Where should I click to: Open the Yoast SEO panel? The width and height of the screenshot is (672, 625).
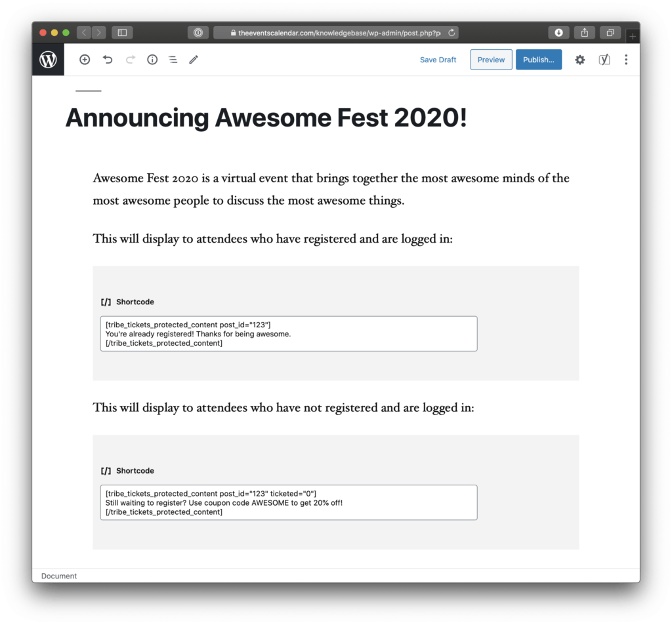coord(604,60)
